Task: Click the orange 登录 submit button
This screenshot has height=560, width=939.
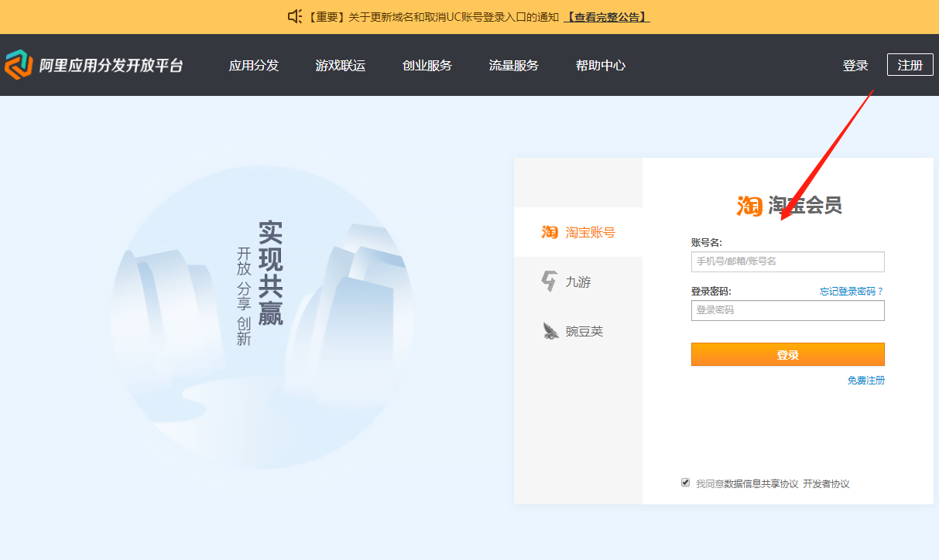Action: (x=787, y=354)
